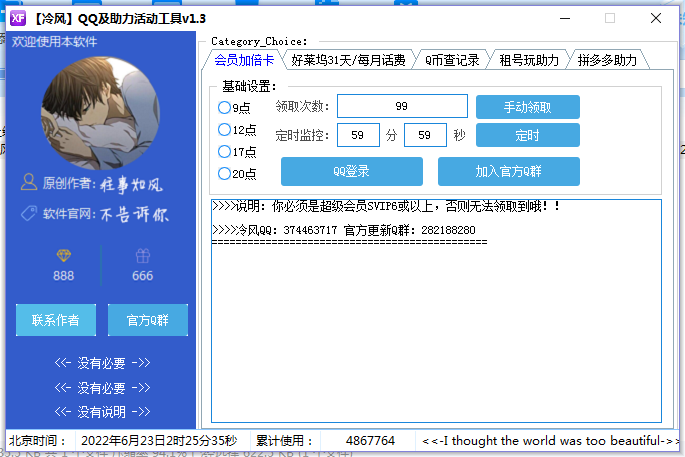Open the 拼多多助力 tab
Viewport: 685px width, 457px height.
point(607,60)
